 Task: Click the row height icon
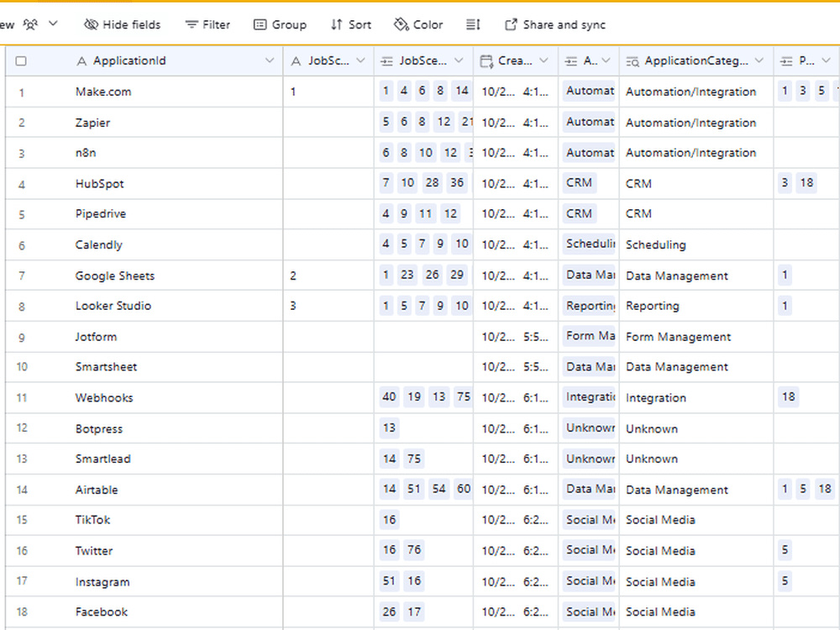(x=473, y=24)
